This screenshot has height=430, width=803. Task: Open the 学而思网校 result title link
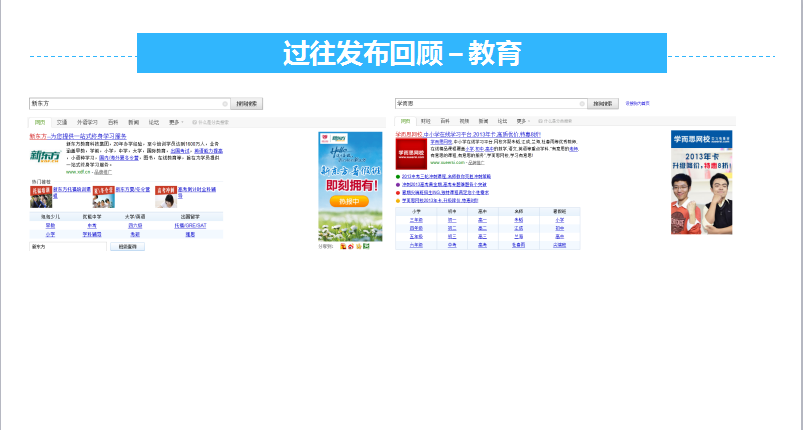[x=468, y=134]
